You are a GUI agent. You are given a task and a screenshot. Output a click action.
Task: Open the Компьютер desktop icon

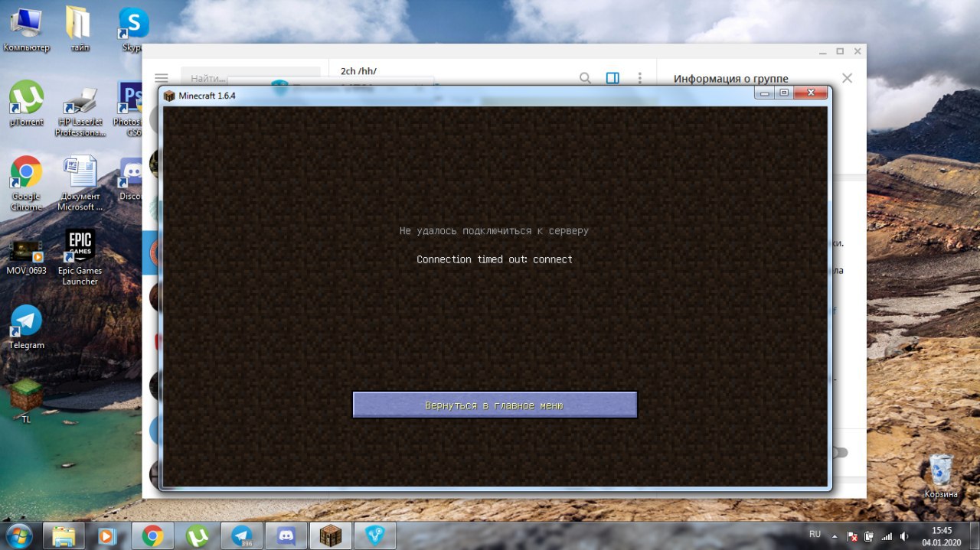pyautogui.click(x=26, y=30)
